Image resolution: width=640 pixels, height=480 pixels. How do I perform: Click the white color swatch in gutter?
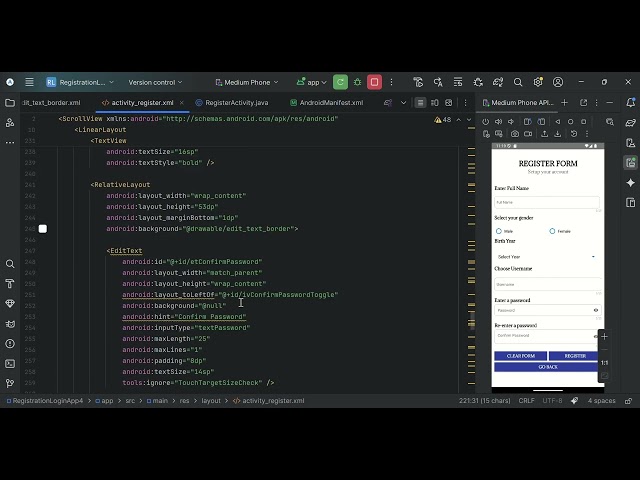coord(43,229)
